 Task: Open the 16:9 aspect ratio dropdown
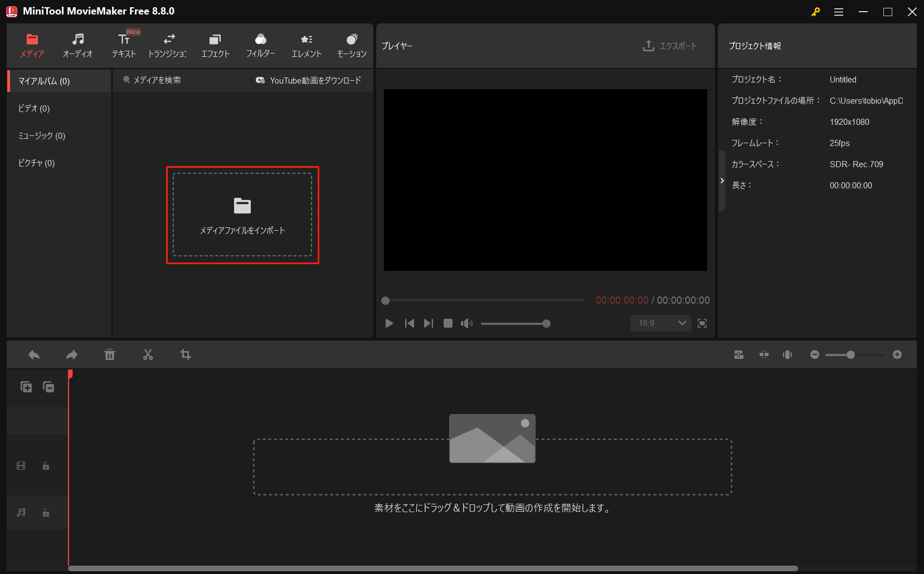pos(661,323)
